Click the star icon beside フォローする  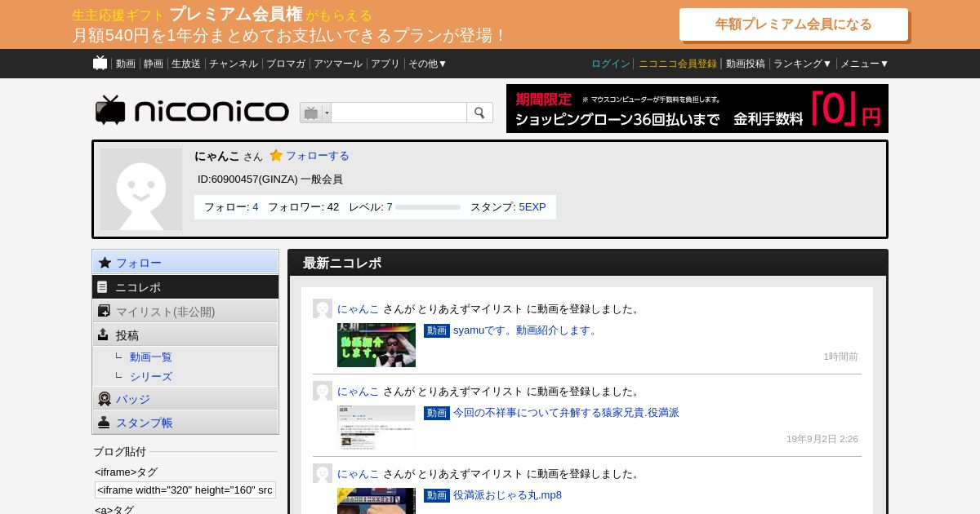[x=276, y=155]
